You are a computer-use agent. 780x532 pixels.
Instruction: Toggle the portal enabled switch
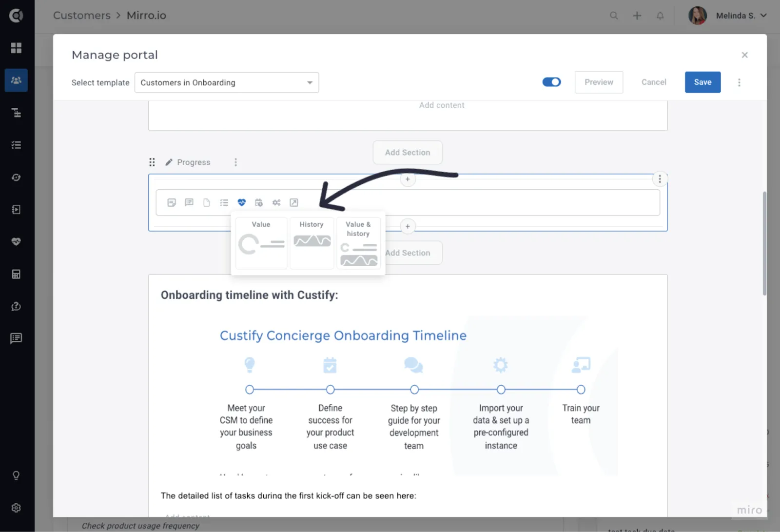pos(552,82)
